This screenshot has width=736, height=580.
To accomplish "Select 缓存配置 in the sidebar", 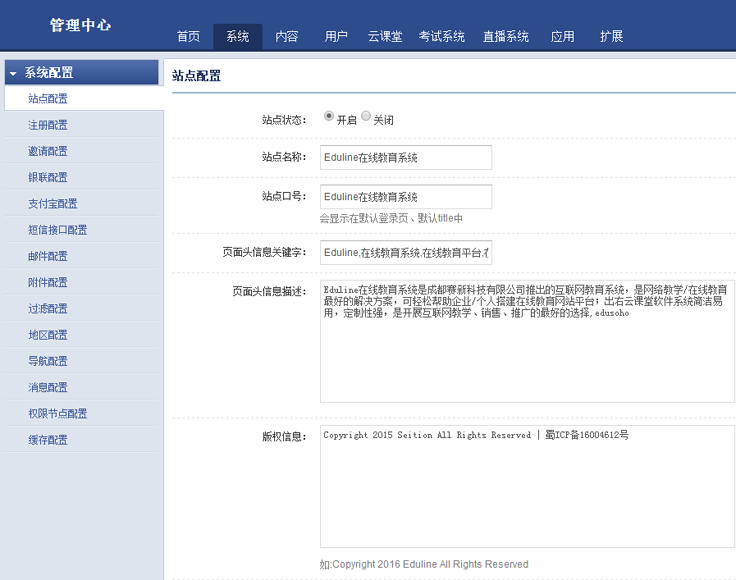I will tap(48, 440).
